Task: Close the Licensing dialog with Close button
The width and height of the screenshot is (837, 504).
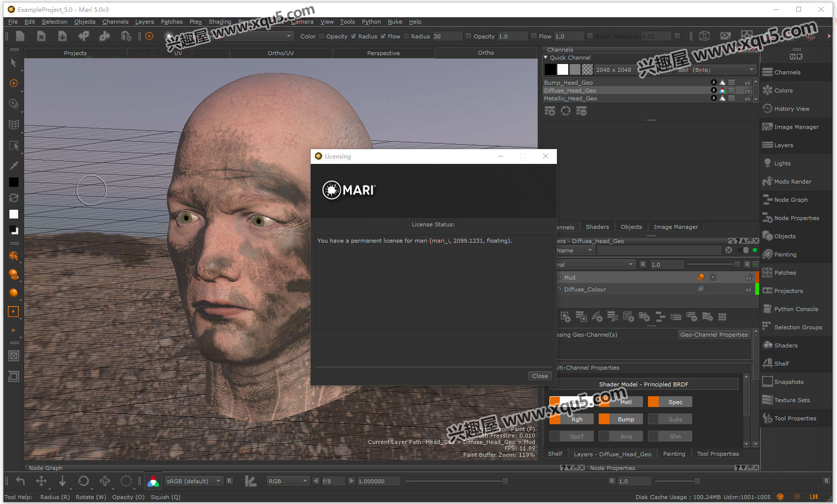Action: click(540, 376)
